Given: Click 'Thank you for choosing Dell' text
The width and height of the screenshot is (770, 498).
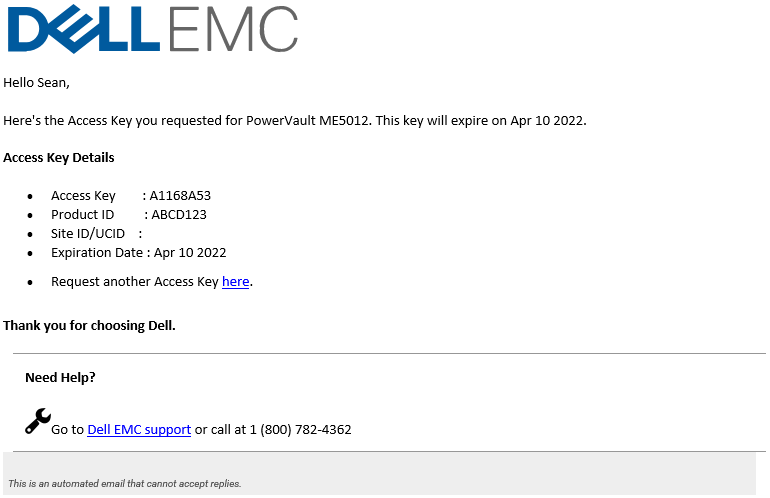Looking at the screenshot, I should pyautogui.click(x=89, y=325).
